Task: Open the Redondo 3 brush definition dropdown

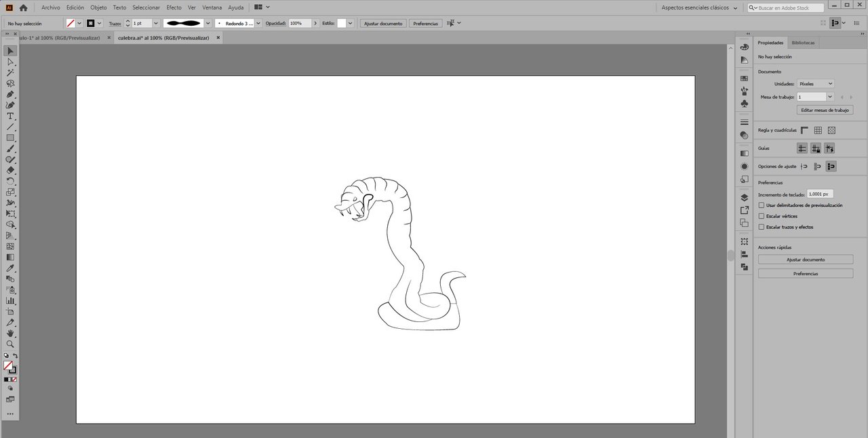Action: 258,23
